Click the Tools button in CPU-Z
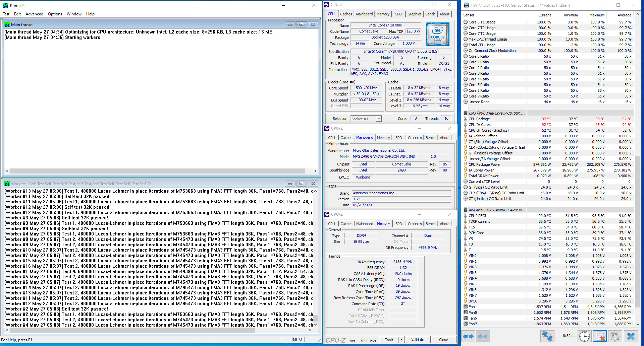The width and height of the screenshot is (644, 346). coord(389,340)
